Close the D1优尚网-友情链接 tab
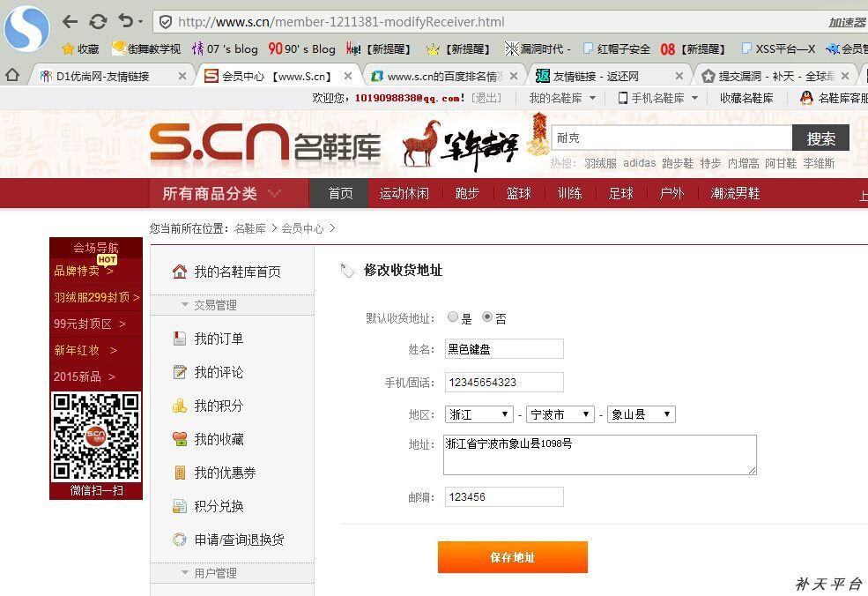This screenshot has width=868, height=596. [182, 76]
